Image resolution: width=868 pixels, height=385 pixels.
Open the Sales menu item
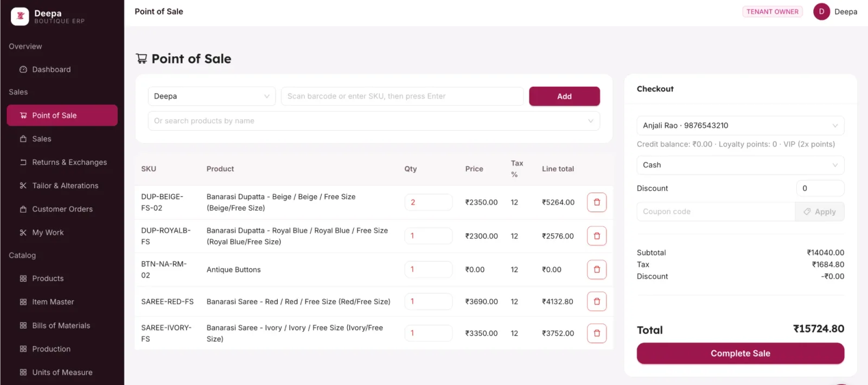(x=62, y=139)
